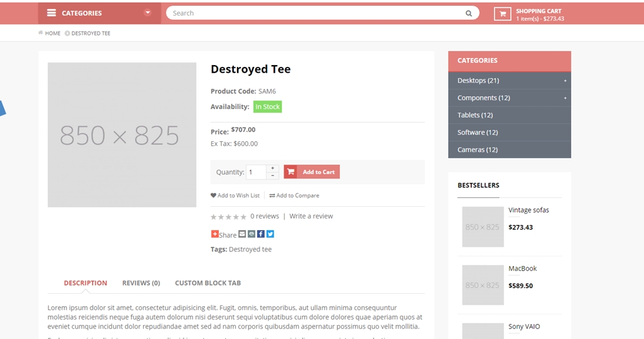This screenshot has height=339, width=644.
Task: Click the Destroyed tee tag link
Action: [x=250, y=249]
